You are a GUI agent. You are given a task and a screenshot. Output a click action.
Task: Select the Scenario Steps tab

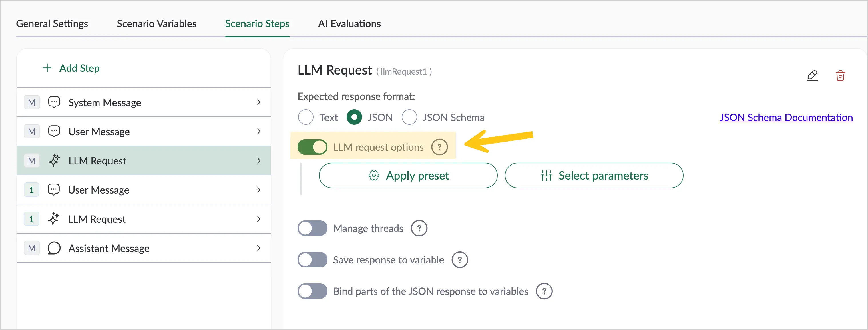(257, 24)
